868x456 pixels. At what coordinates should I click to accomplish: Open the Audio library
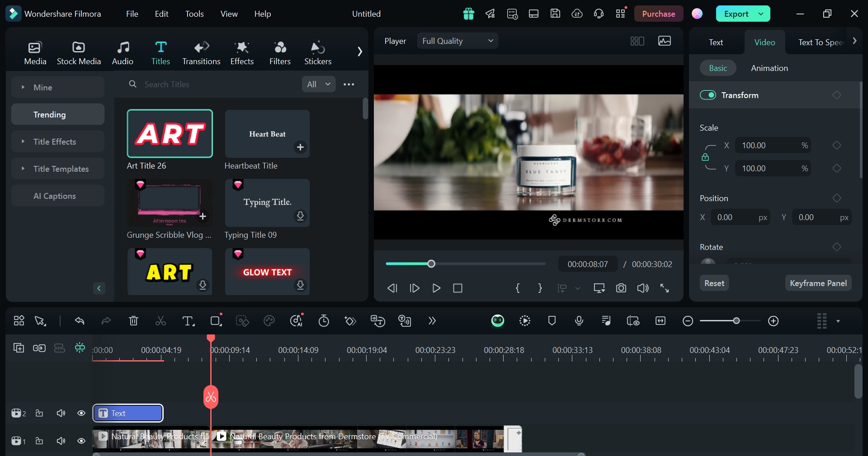tap(123, 53)
